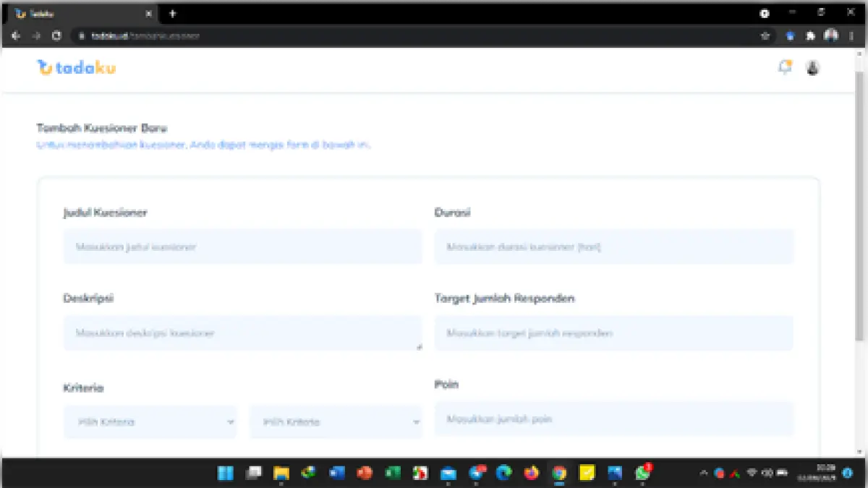
Task: Open the browser extensions puzzle icon
Action: 810,35
